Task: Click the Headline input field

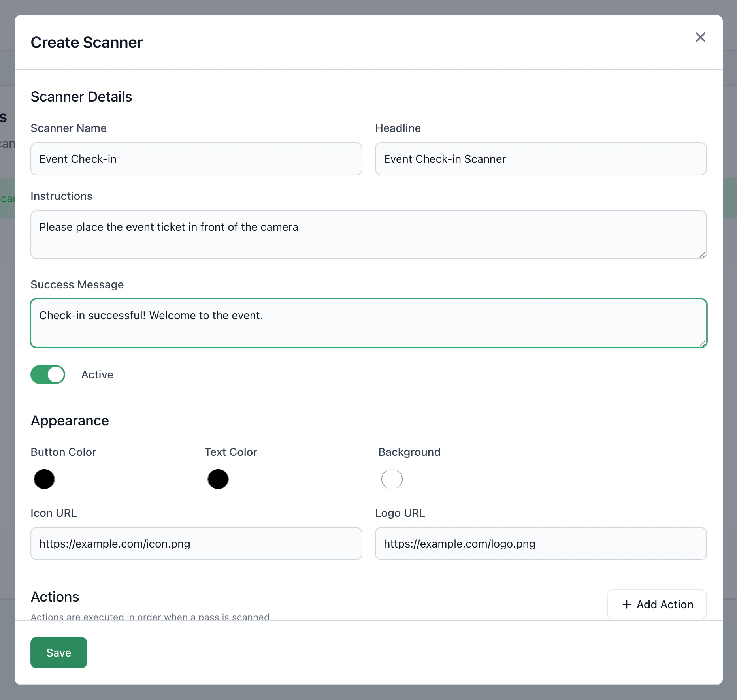Action: (541, 159)
